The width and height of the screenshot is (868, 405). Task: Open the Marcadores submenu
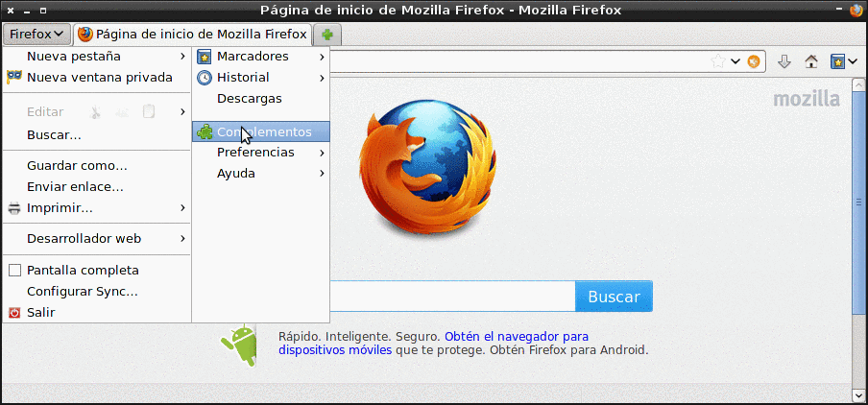tap(261, 57)
